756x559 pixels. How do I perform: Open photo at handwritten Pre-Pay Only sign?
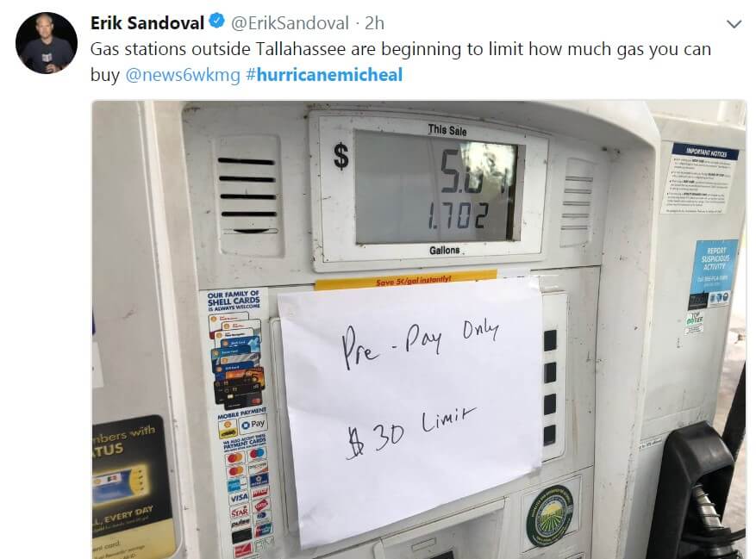tap(409, 410)
